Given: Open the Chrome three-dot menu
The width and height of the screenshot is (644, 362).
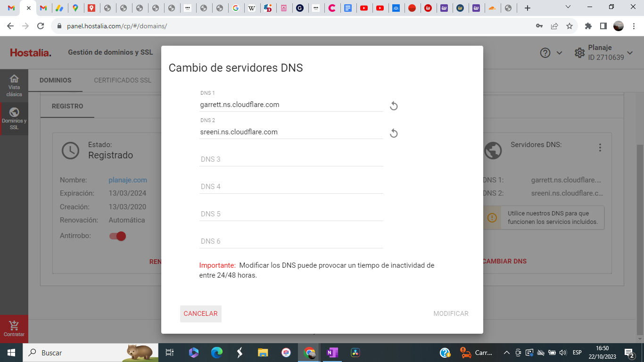Looking at the screenshot, I should [634, 26].
